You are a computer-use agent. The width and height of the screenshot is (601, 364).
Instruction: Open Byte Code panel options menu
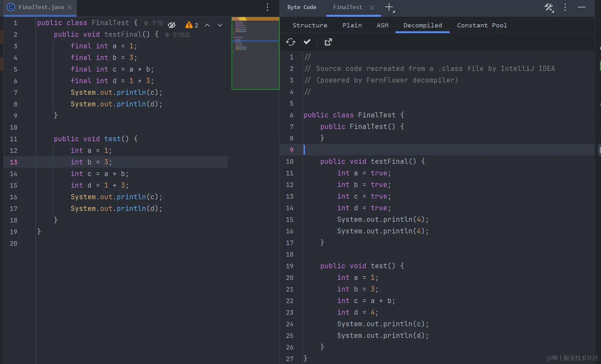point(565,7)
